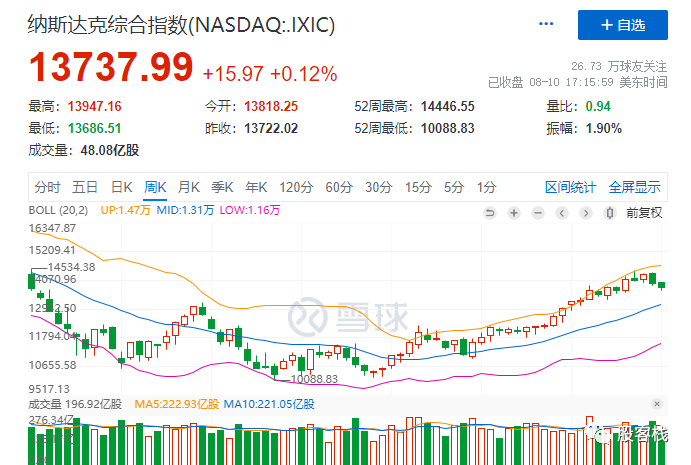Click the MA10:221.05亿股 volume label

tap(269, 404)
